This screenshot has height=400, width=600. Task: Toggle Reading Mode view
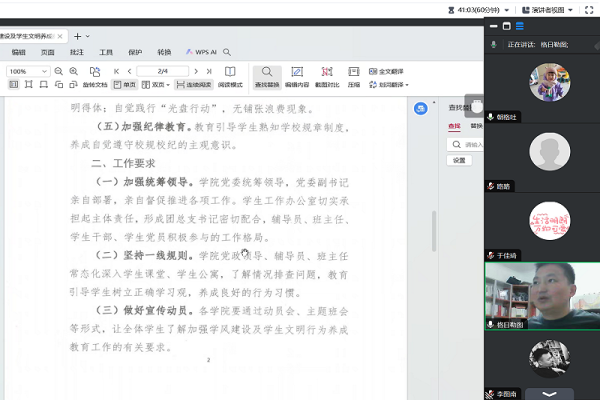[230, 77]
